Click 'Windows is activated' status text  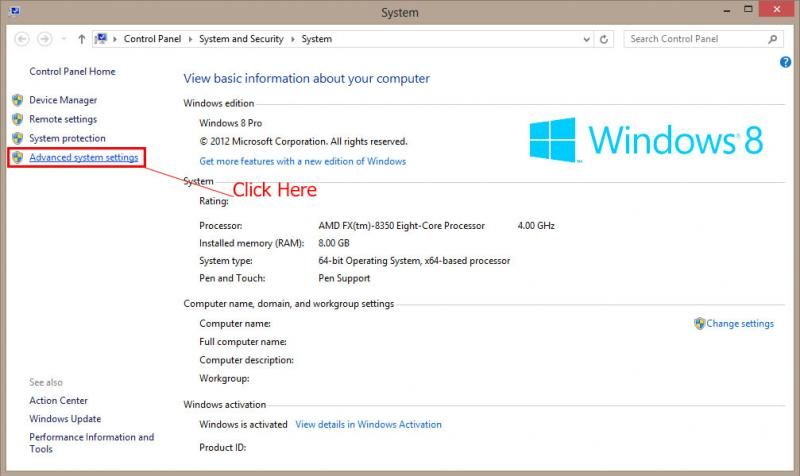243,424
